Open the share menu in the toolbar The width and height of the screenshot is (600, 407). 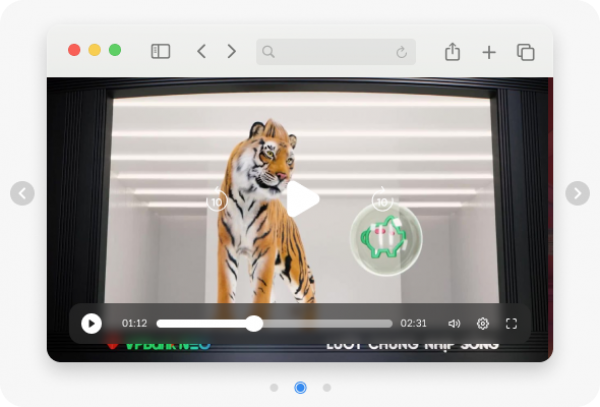[452, 51]
